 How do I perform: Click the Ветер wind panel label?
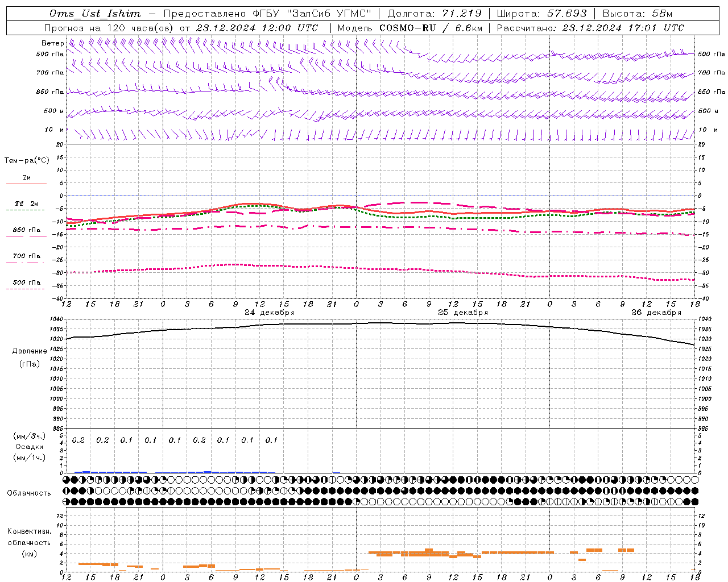point(52,43)
